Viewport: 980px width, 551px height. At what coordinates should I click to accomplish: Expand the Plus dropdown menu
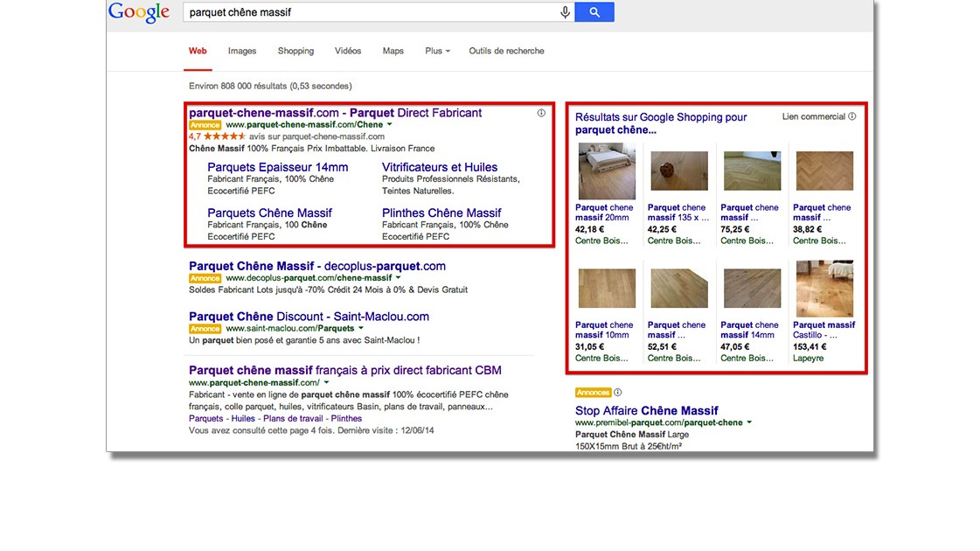pyautogui.click(x=437, y=51)
